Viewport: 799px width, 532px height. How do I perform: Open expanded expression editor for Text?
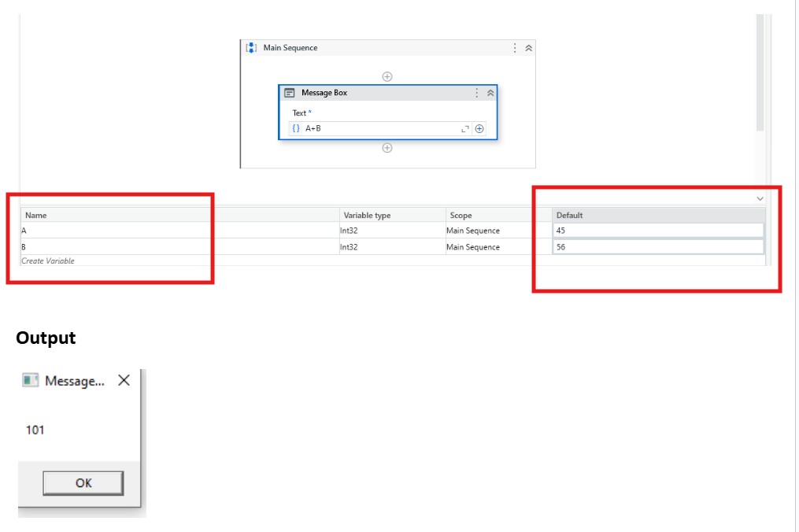pos(464,128)
